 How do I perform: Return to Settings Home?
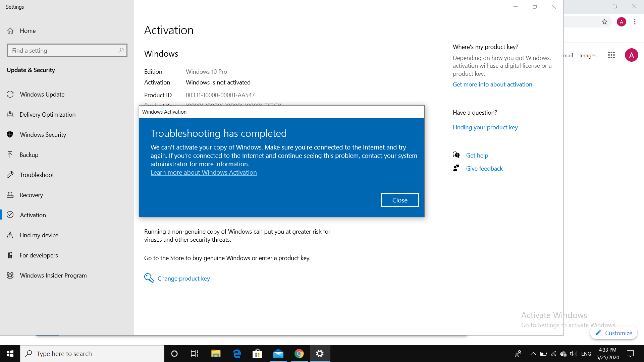point(67,31)
